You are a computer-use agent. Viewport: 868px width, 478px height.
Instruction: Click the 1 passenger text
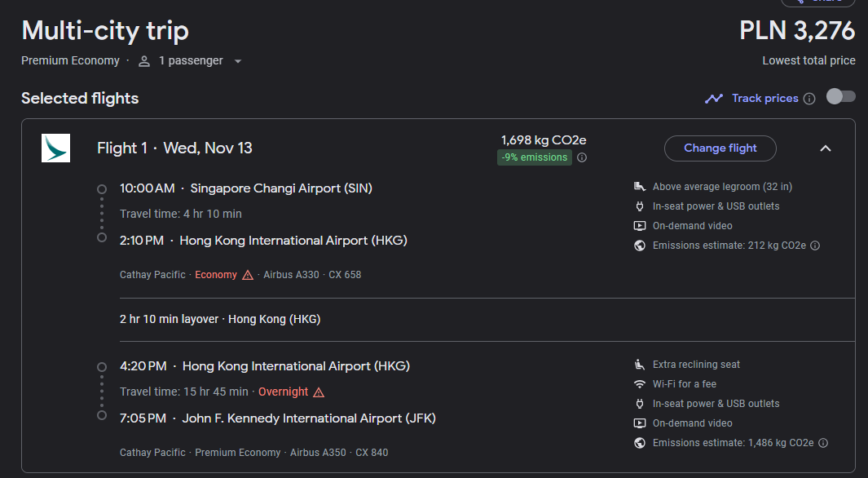click(191, 60)
